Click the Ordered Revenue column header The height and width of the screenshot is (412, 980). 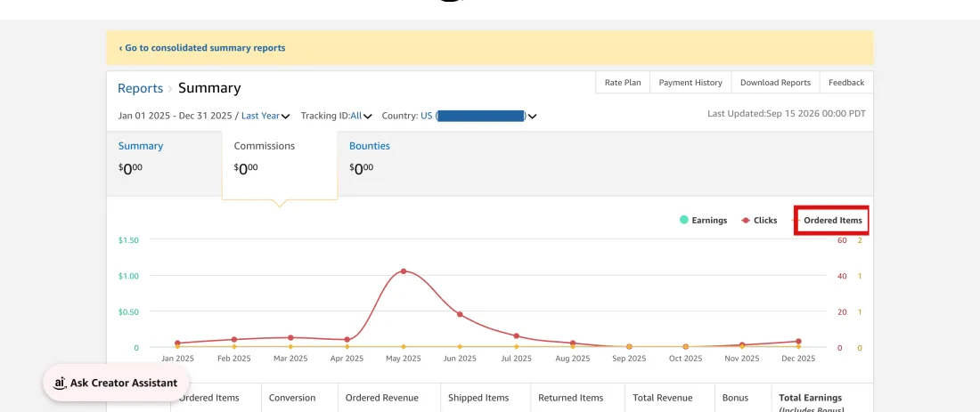[x=382, y=398]
